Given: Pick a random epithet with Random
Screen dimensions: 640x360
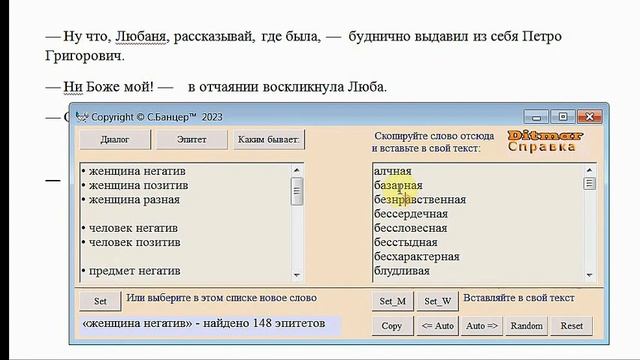Looking at the screenshot, I should 527,326.
